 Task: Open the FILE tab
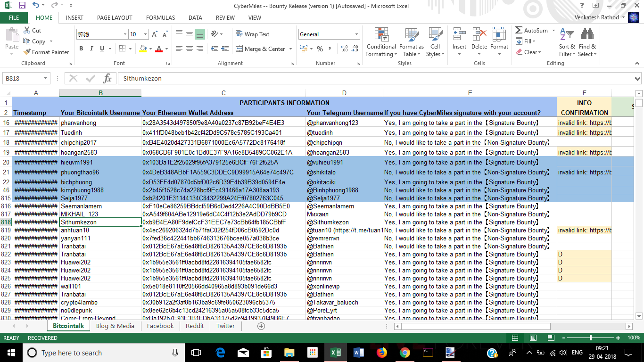click(14, 18)
